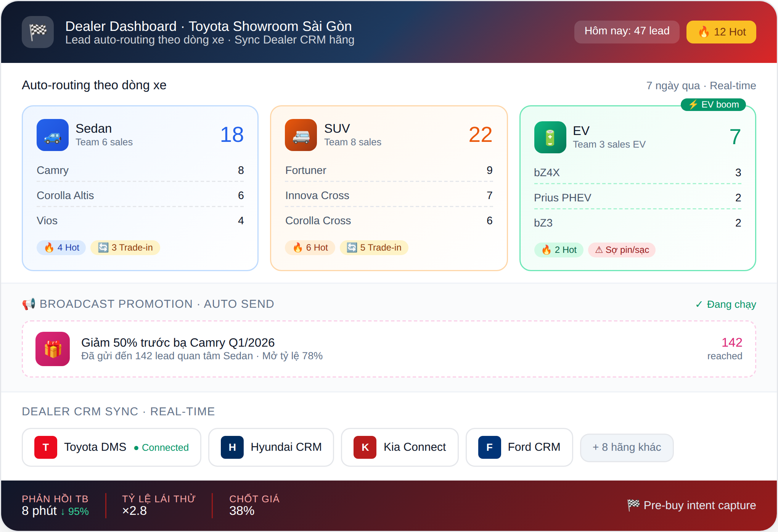Click the Auto-routing theo dòng xe heading
Image resolution: width=778 pixels, height=532 pixels.
click(x=94, y=85)
